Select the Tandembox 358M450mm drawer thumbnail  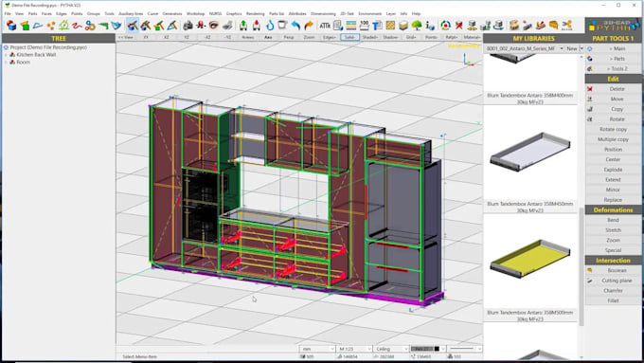click(x=529, y=152)
